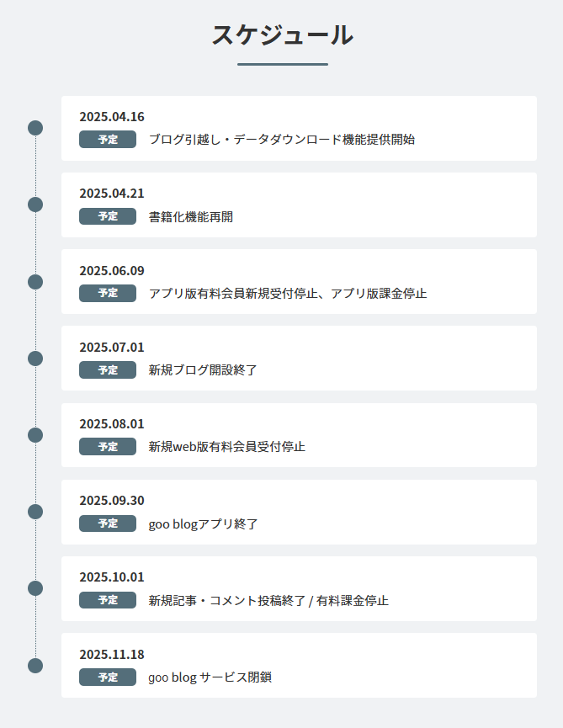Click the スケジュール heading

282,35
